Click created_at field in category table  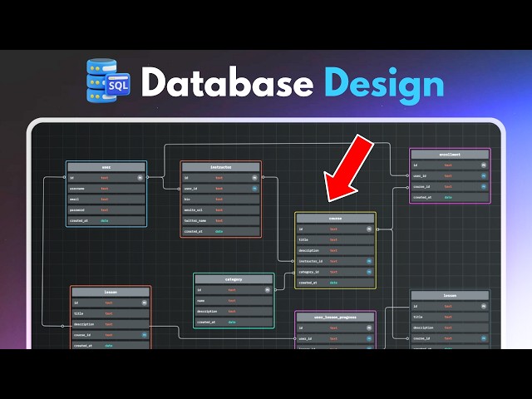[234, 322]
